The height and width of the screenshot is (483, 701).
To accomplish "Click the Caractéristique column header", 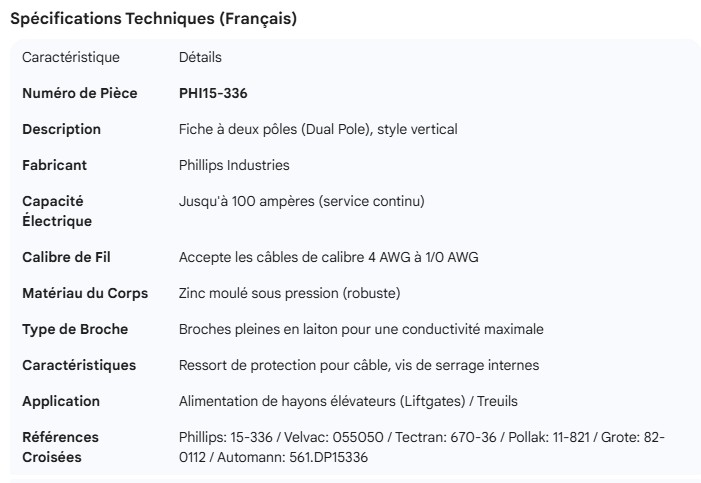I will click(x=70, y=58).
